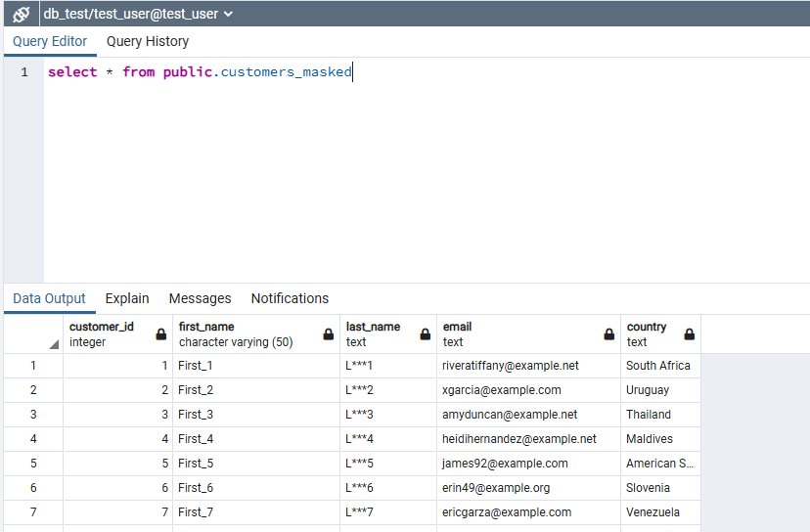This screenshot has height=532, width=810.
Task: Click the L***2 last name cell
Action: 388,390
